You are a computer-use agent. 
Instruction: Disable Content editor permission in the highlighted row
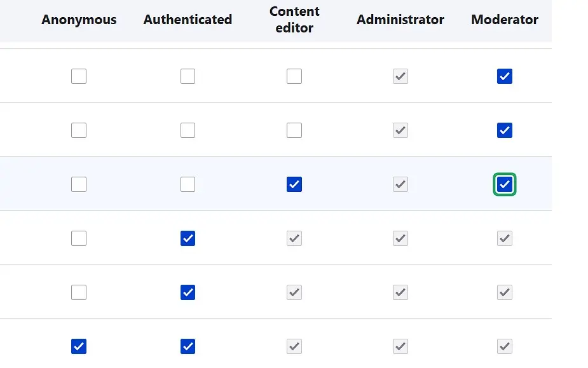(294, 184)
